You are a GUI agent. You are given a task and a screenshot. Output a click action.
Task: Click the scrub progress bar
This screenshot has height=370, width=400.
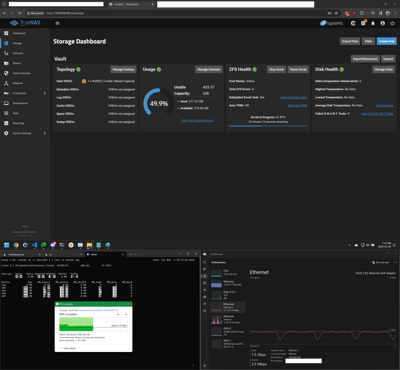coord(268,126)
